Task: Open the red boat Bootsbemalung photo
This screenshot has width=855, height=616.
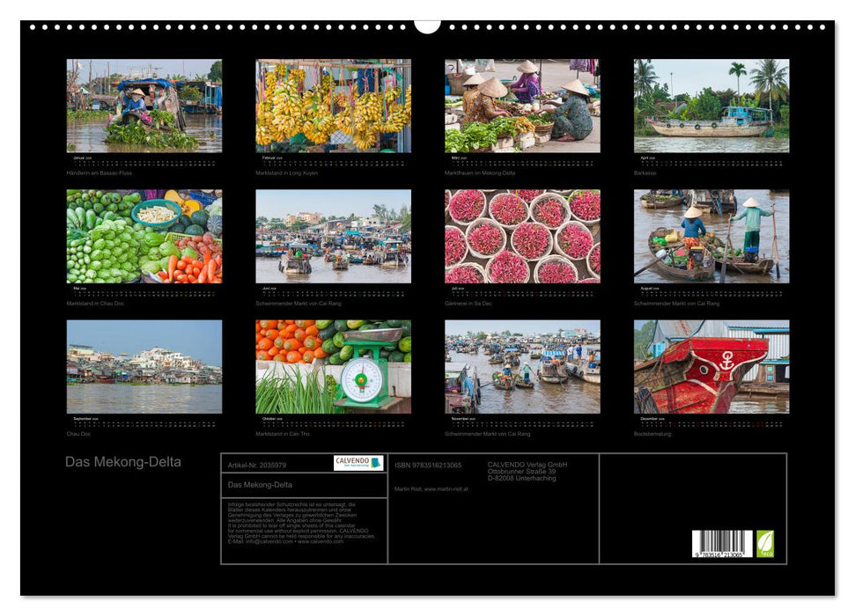Action: tap(711, 367)
